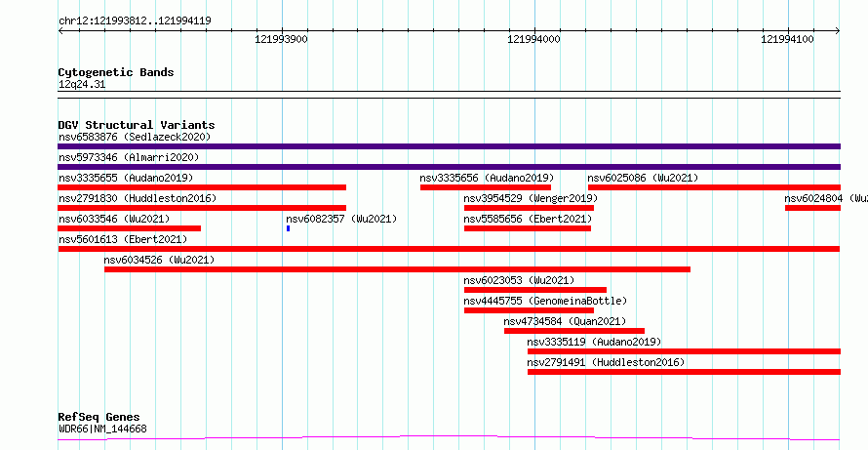Select the nsv6583876 purple variant bar

tap(449, 146)
